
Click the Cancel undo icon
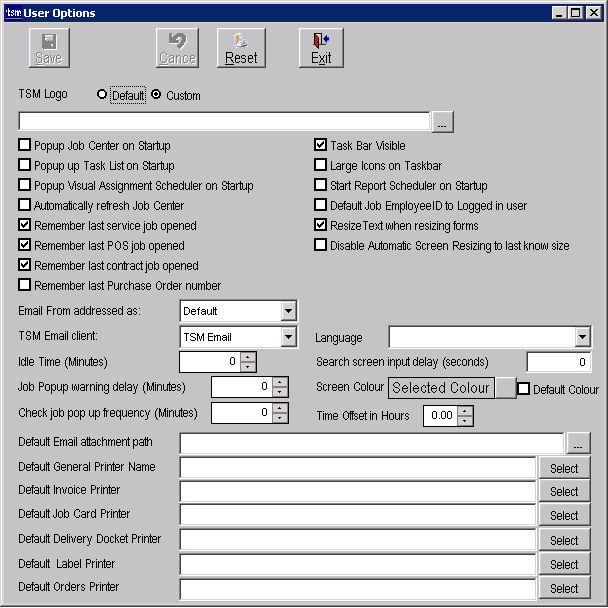coord(177,41)
